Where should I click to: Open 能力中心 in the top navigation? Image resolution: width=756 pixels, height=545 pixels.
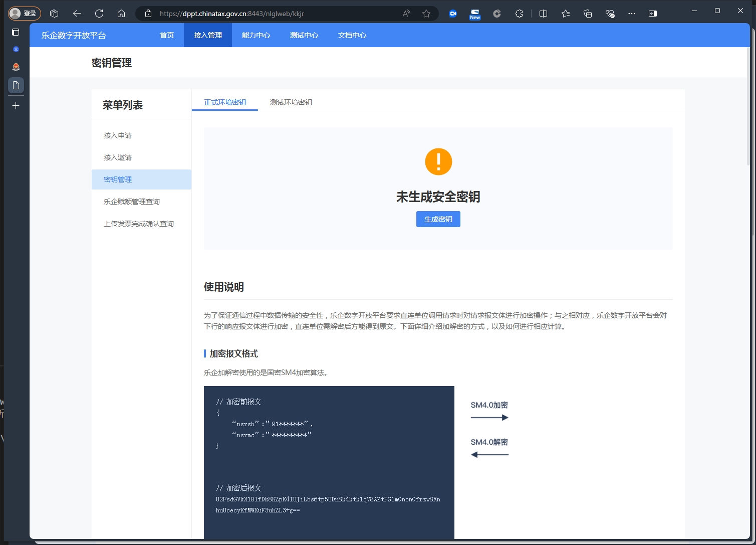pos(256,35)
